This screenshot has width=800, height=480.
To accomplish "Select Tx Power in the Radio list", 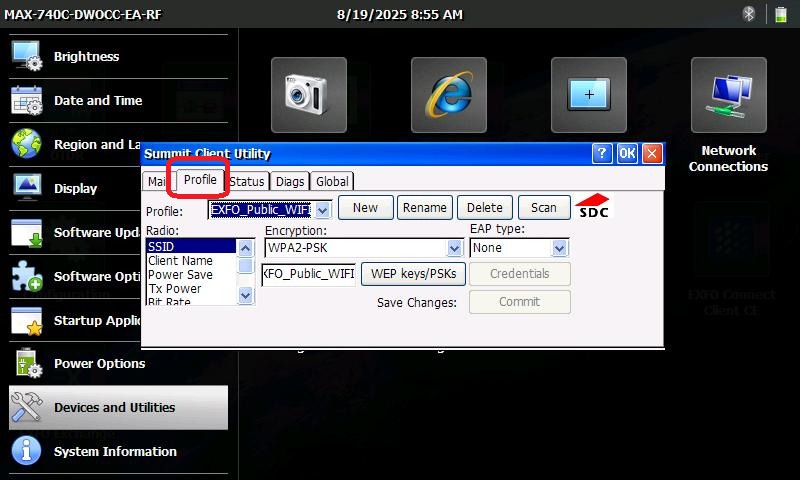I will click(x=191, y=288).
